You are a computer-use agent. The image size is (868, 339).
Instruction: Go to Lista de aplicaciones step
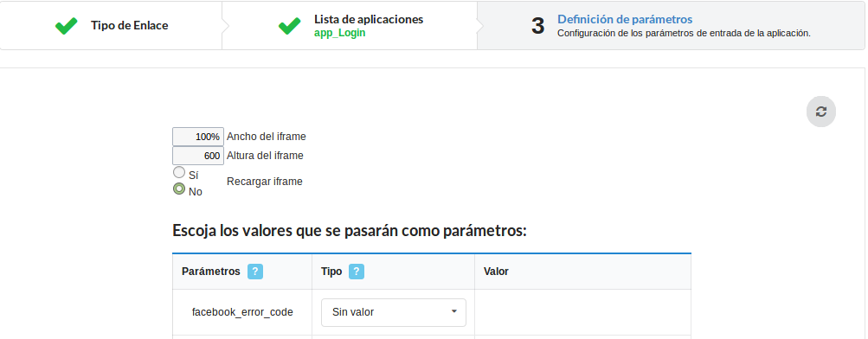369,19
